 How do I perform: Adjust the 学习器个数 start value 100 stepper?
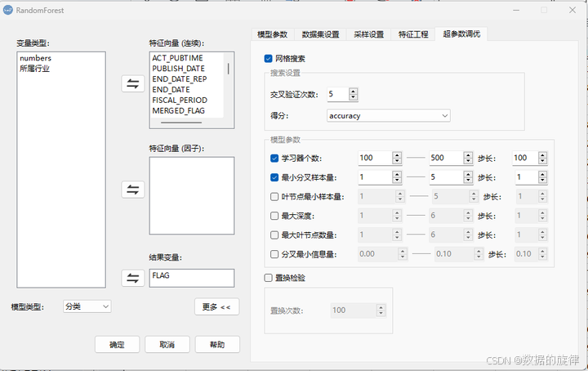coord(397,158)
